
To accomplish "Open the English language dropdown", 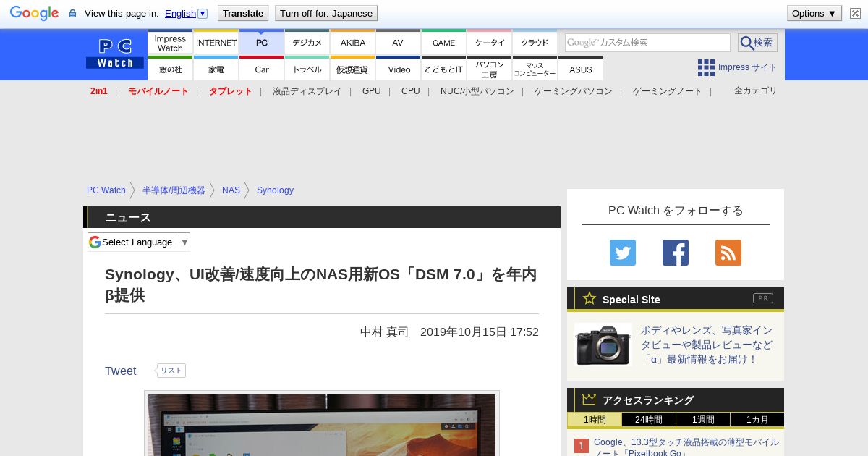I will pyautogui.click(x=186, y=13).
